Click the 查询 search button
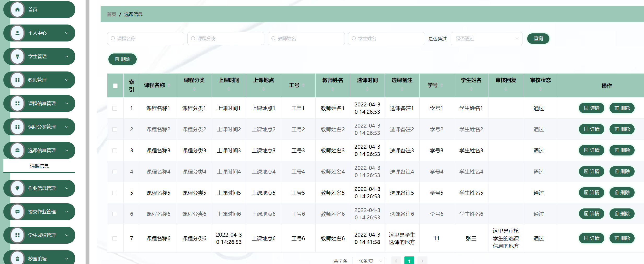Viewport: 644px width, 264px height. pos(538,38)
